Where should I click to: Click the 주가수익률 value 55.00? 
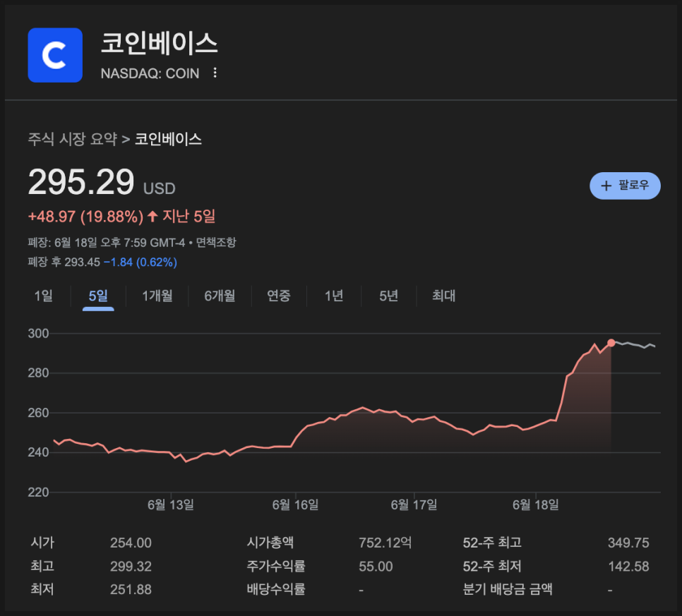click(376, 566)
